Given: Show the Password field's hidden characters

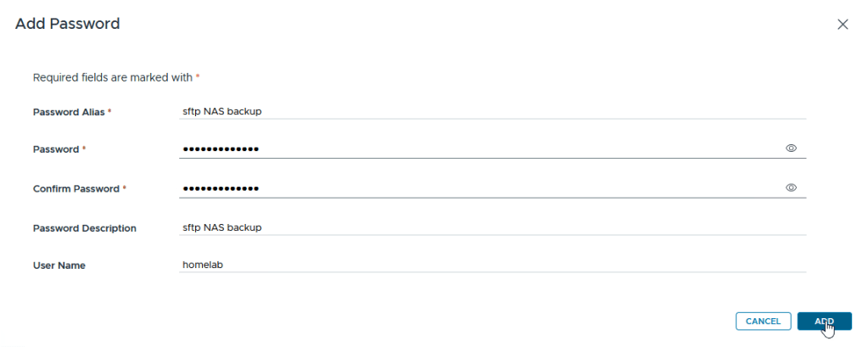Looking at the screenshot, I should (791, 148).
